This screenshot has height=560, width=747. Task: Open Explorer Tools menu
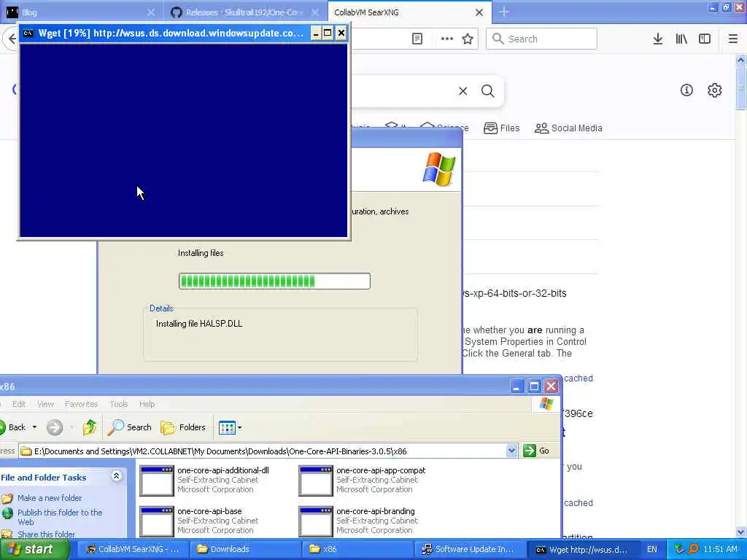pos(119,404)
